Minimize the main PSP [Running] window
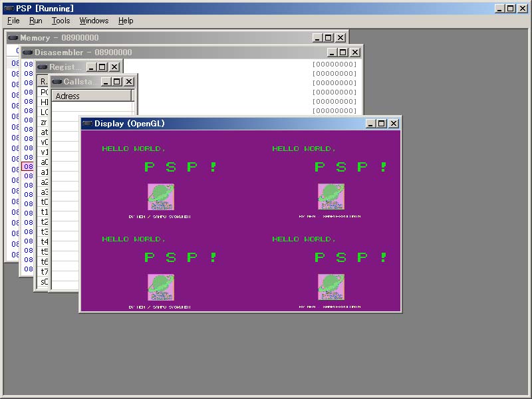This screenshot has height=399, width=532. 499,9
